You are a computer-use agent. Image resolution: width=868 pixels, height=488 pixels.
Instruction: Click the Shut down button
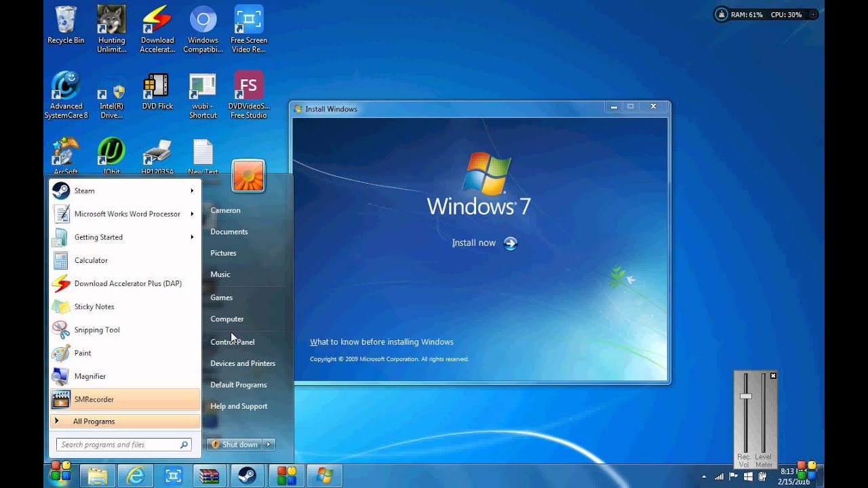click(235, 445)
